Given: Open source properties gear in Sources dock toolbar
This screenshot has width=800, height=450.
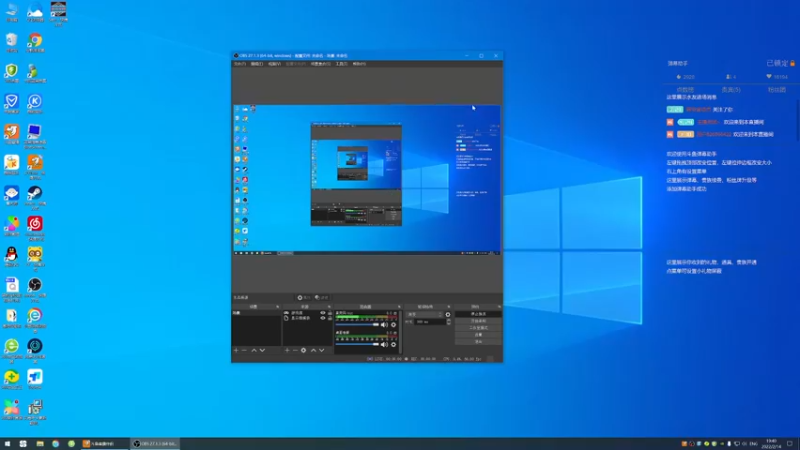Looking at the screenshot, I should [304, 351].
